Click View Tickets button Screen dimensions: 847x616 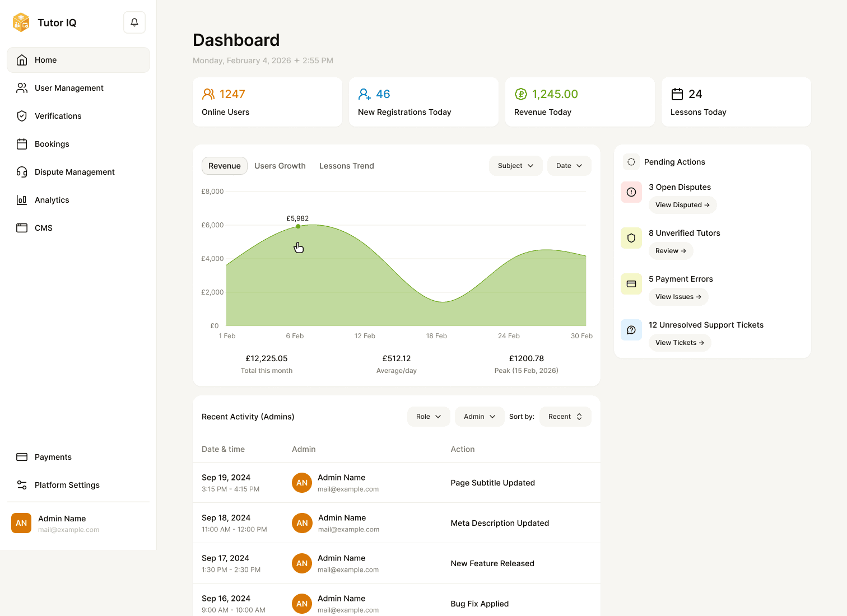680,343
